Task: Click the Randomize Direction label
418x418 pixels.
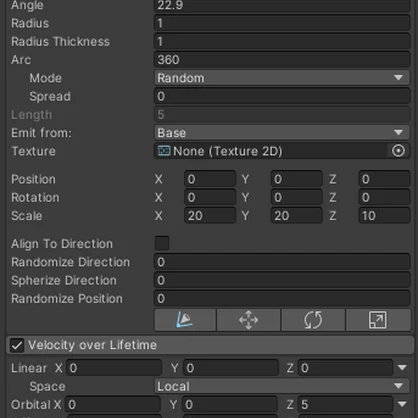Action: [70, 262]
